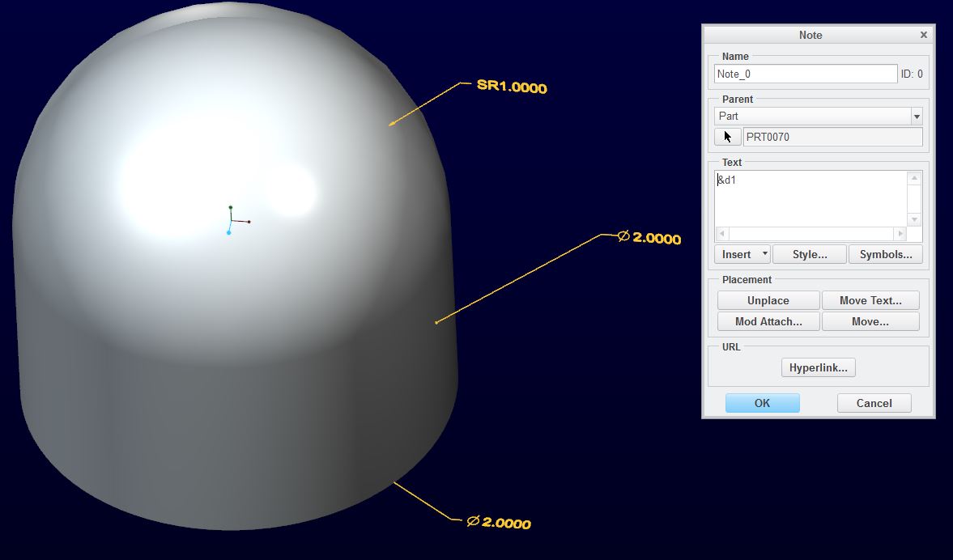Click the parent selection arrow button
The image size is (953, 560).
pos(728,137)
